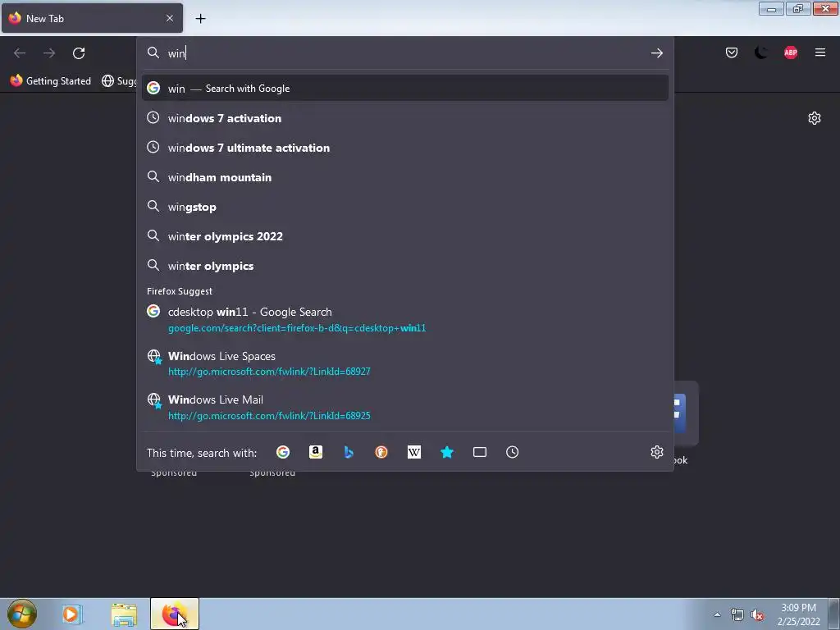Go back with the left arrow button

click(20, 53)
